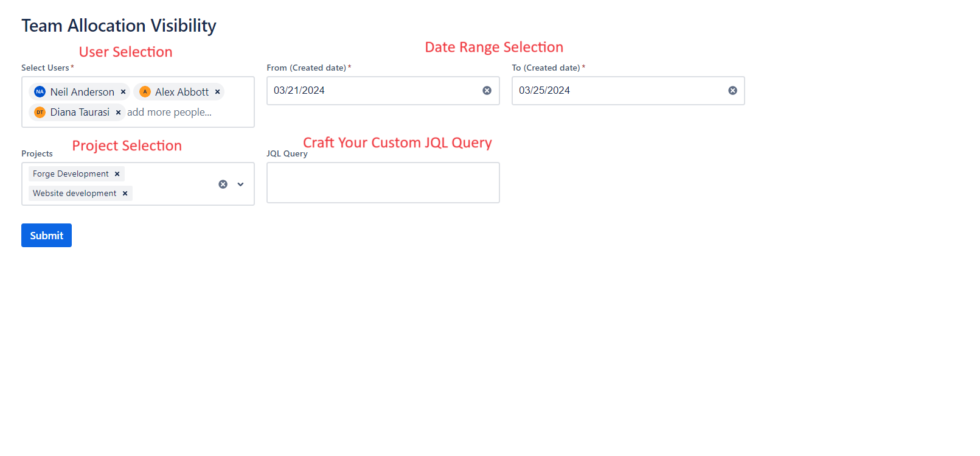
Task: Clear all selected projects
Action: pos(223,184)
